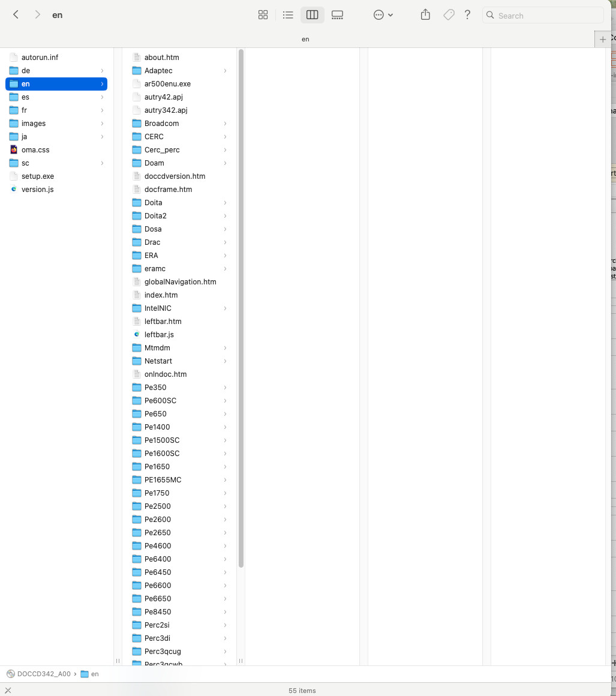Open the Doita folder icon
Viewport: 616px width, 696px height.
tap(137, 202)
